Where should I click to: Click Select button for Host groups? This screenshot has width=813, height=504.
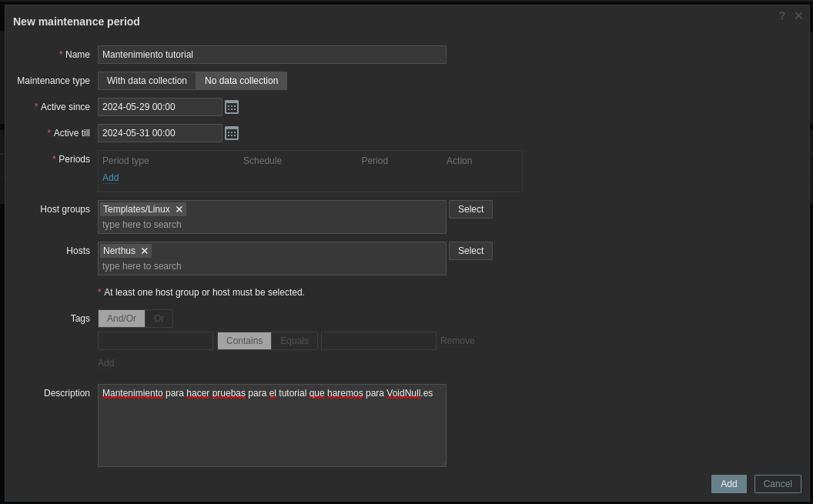470,209
